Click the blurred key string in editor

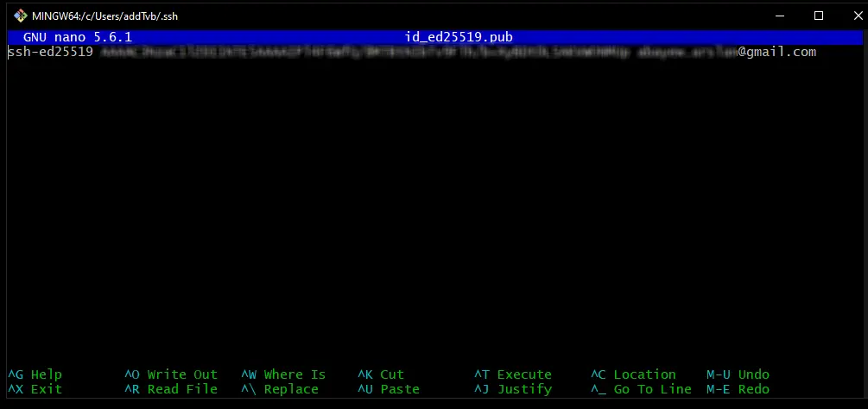[x=364, y=53]
